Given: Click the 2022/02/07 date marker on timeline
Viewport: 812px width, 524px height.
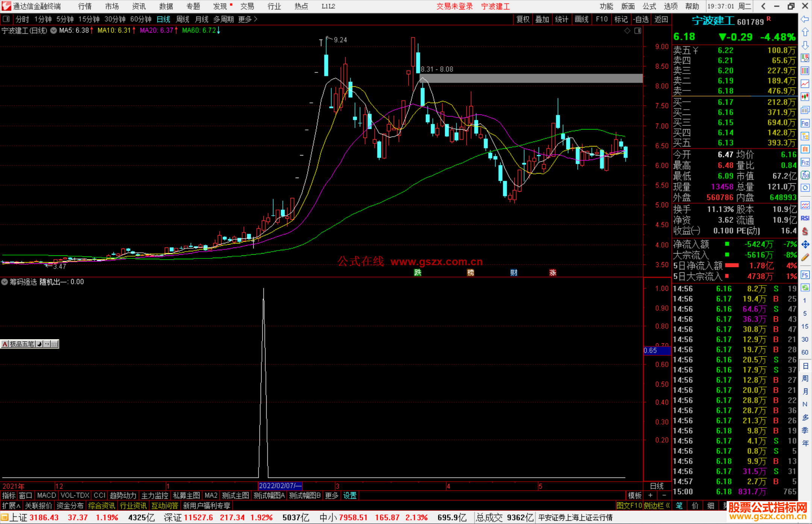Looking at the screenshot, I should point(280,486).
